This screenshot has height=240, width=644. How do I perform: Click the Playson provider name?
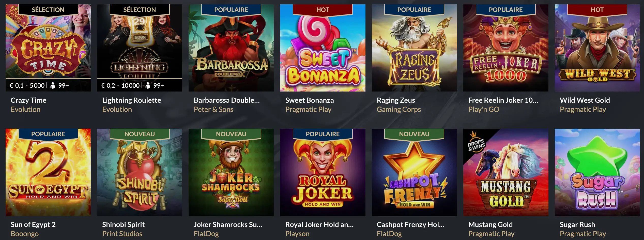297,234
